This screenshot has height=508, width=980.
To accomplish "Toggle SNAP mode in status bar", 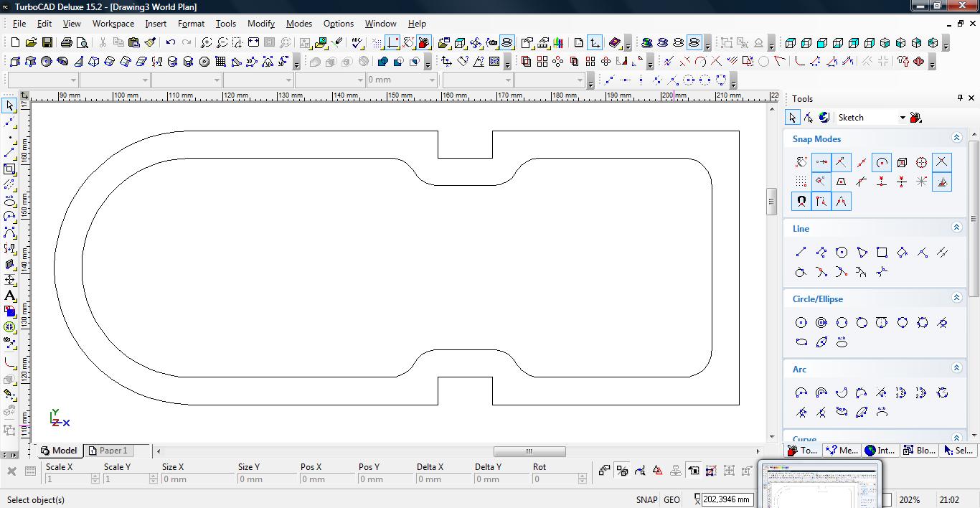I will tap(646, 500).
